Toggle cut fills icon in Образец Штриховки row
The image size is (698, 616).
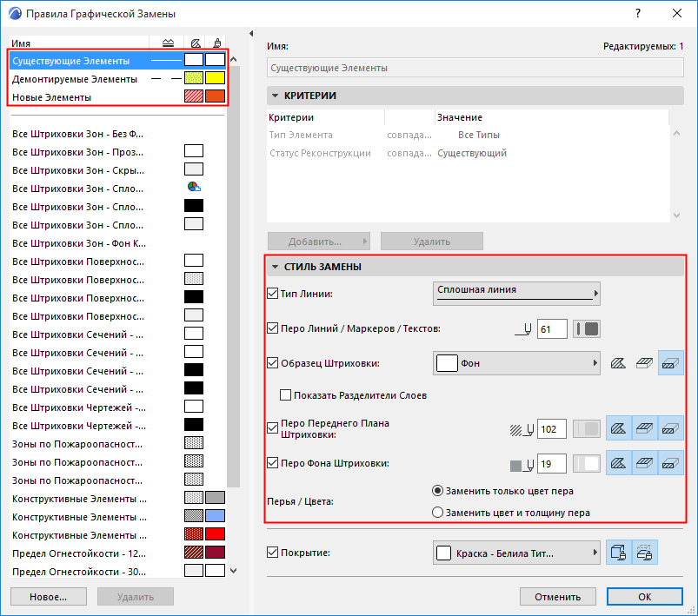coord(670,363)
